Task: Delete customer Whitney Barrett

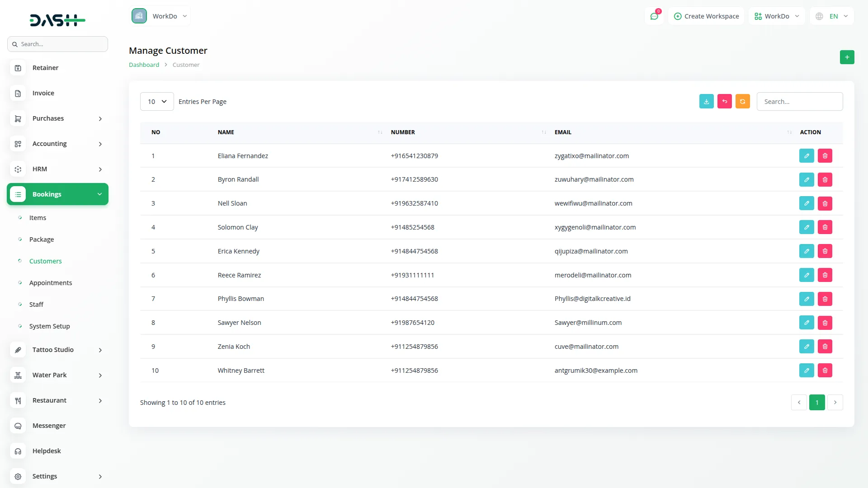Action: [825, 371]
